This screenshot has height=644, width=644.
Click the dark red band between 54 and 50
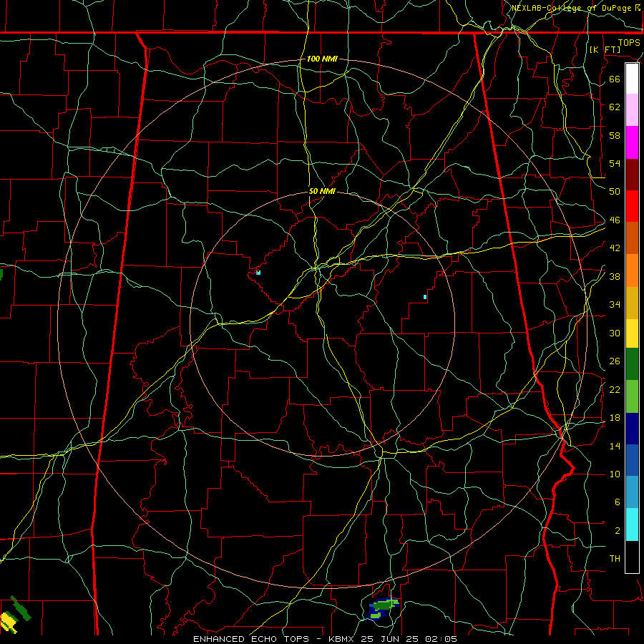pos(632,175)
